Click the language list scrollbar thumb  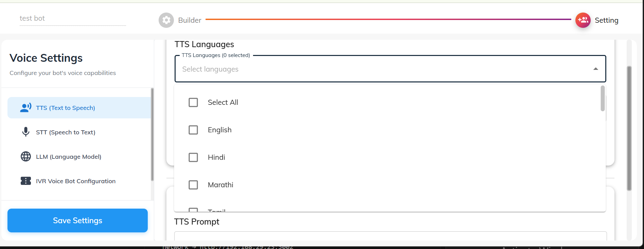[x=603, y=98]
